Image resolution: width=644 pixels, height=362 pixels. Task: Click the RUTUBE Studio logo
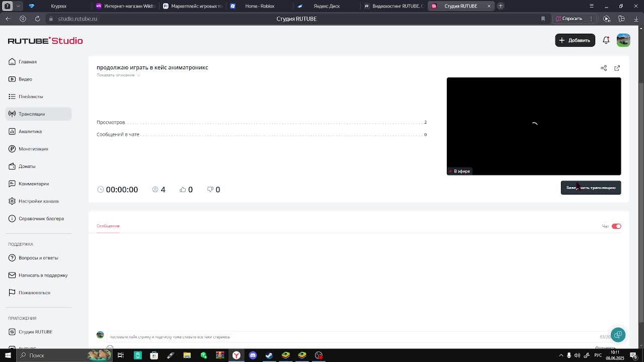pos(45,41)
